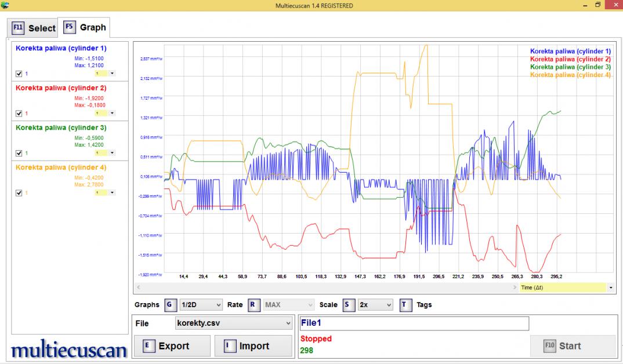Uncheck the cylinder 4 graph checkbox

(x=19, y=193)
